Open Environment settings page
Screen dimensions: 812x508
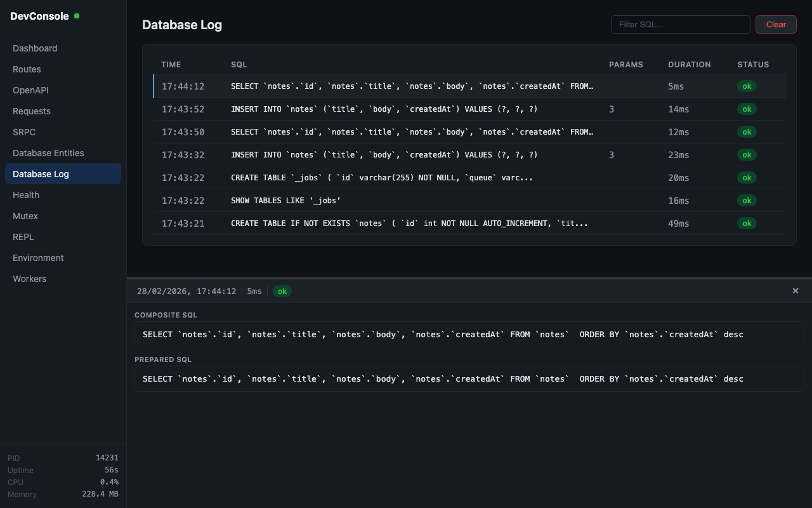click(x=63, y=258)
